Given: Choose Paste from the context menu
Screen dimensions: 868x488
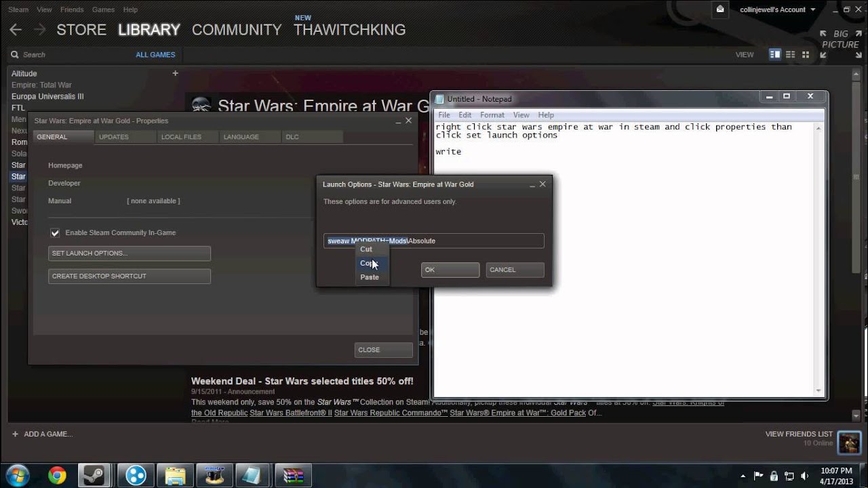Looking at the screenshot, I should coord(372,277).
